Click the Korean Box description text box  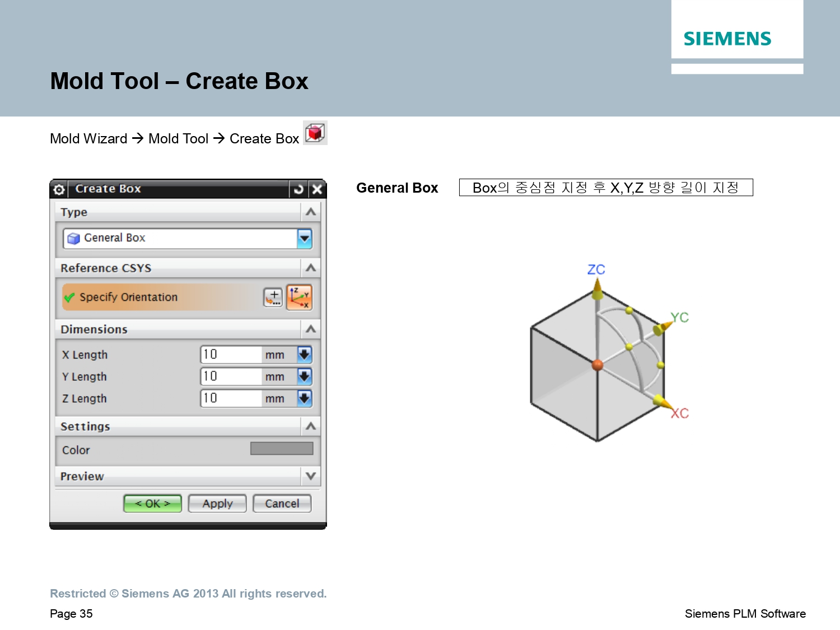pos(606,188)
